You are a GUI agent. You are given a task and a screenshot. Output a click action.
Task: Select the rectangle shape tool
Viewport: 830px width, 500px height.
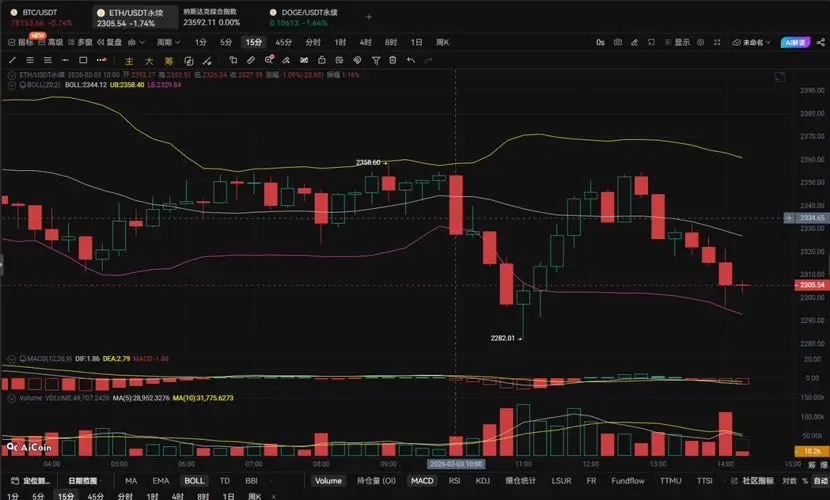tap(83, 60)
